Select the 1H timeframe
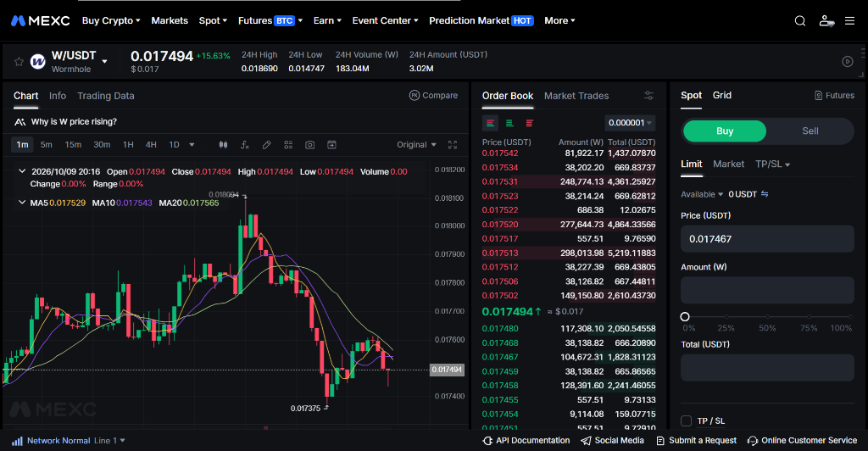 tap(128, 144)
